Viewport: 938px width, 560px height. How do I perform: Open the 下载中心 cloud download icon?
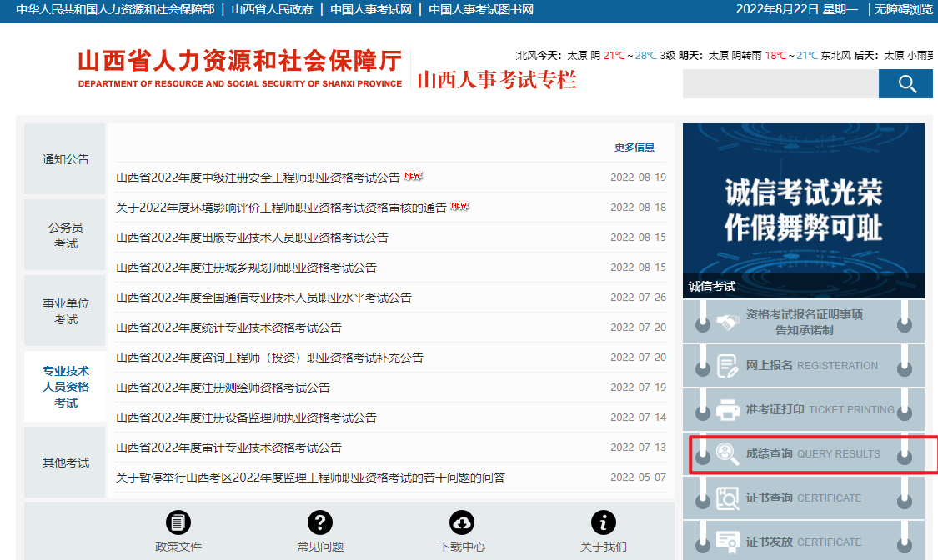click(462, 522)
